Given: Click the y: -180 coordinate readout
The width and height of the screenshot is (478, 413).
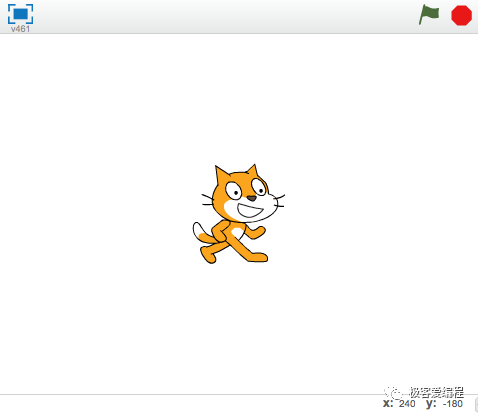Looking at the screenshot, I should coord(444,404).
